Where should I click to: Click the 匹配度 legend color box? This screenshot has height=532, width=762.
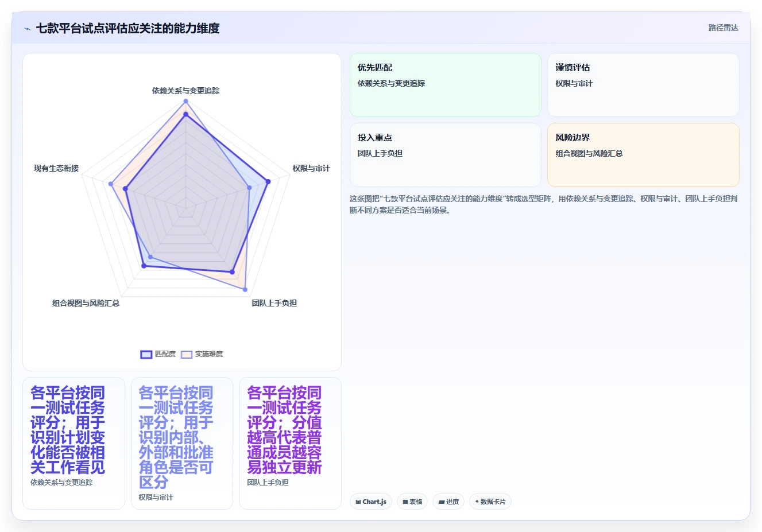[146, 355]
